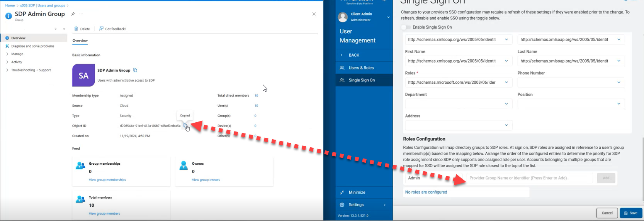Click the User(s) count 10
644x221 pixels.
256,106
